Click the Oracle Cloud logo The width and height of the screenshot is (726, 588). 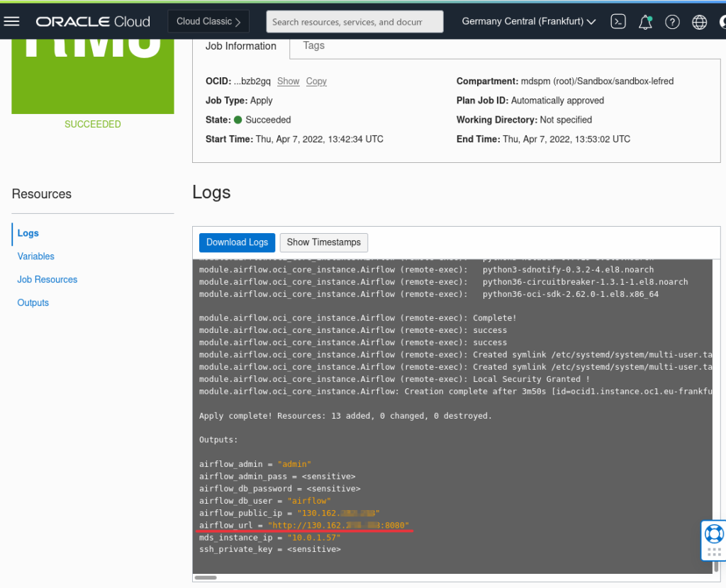point(92,21)
